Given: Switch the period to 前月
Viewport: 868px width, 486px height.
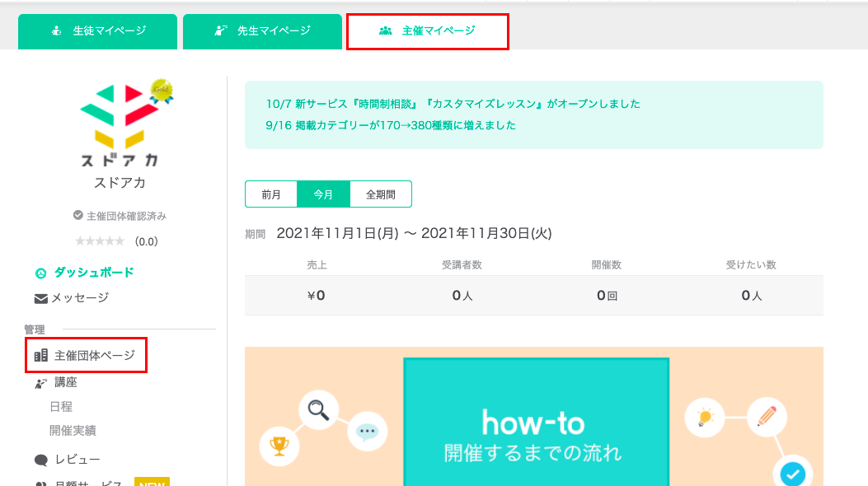Looking at the screenshot, I should point(271,194).
